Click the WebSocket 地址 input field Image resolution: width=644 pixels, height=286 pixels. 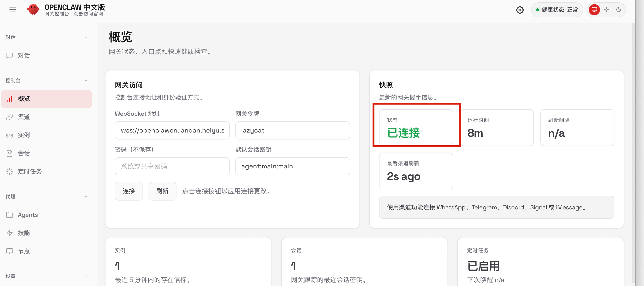172,130
